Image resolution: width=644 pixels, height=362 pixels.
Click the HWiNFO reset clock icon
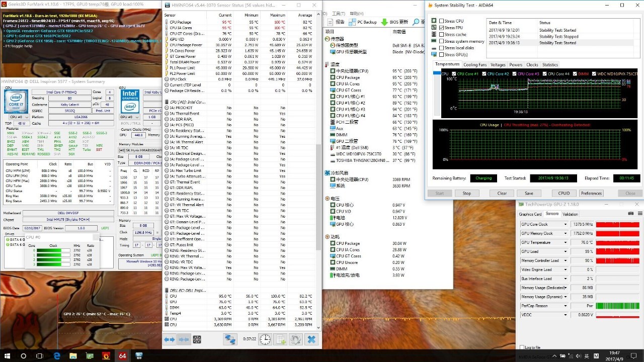click(265, 339)
